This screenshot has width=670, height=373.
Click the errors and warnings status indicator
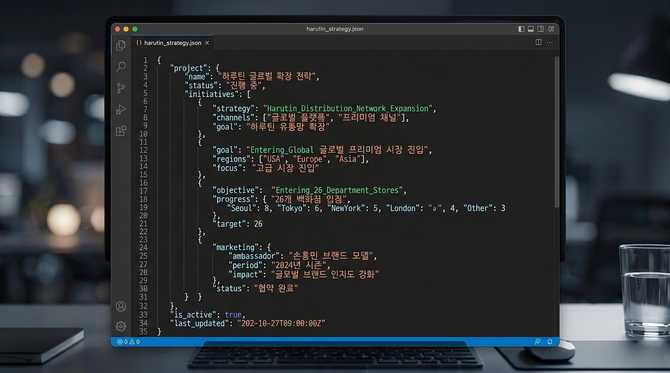point(129,342)
